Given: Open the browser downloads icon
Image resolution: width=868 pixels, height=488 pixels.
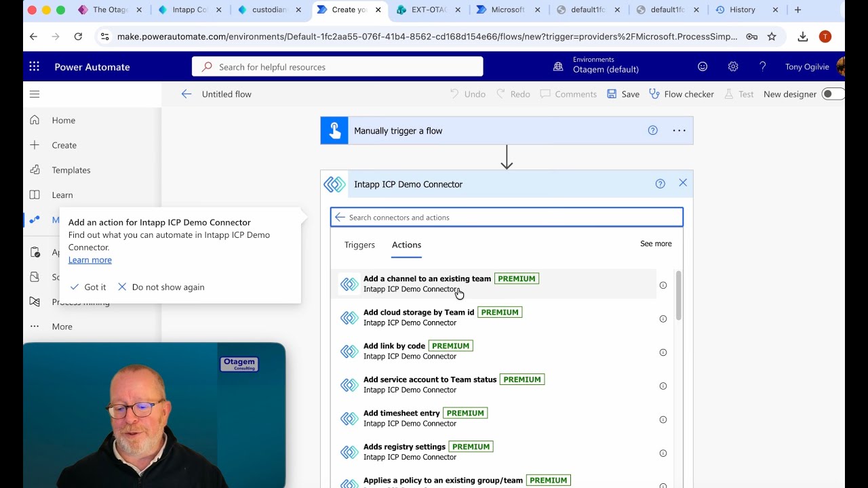Looking at the screenshot, I should 803,37.
